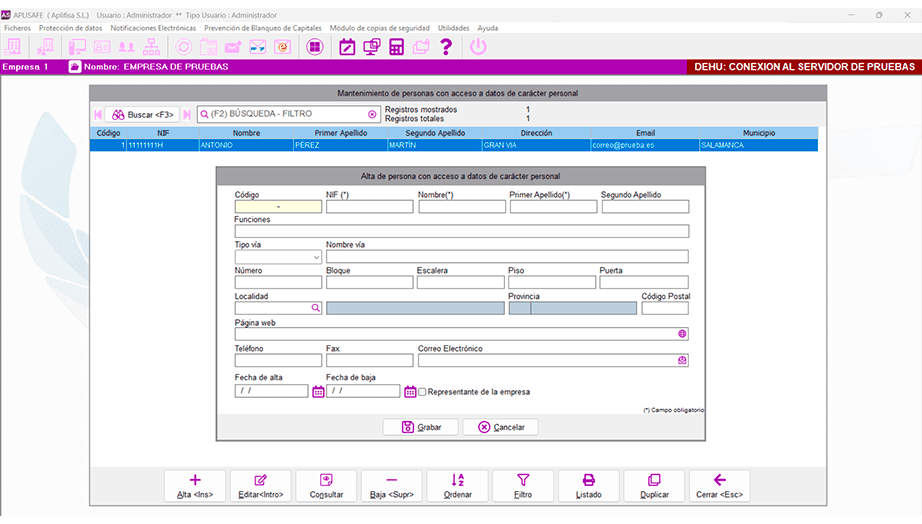
Task: Expand the Tipo vía dropdown
Action: pos(315,257)
